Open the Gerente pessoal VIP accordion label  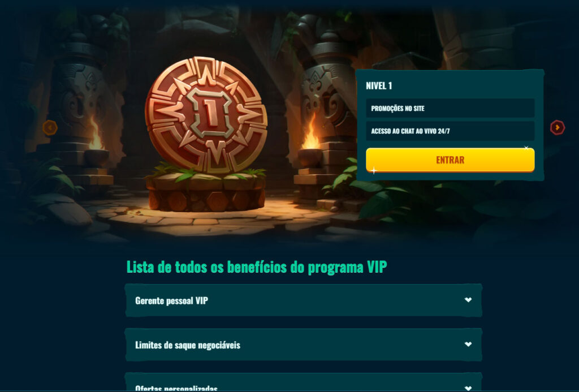pos(172,301)
